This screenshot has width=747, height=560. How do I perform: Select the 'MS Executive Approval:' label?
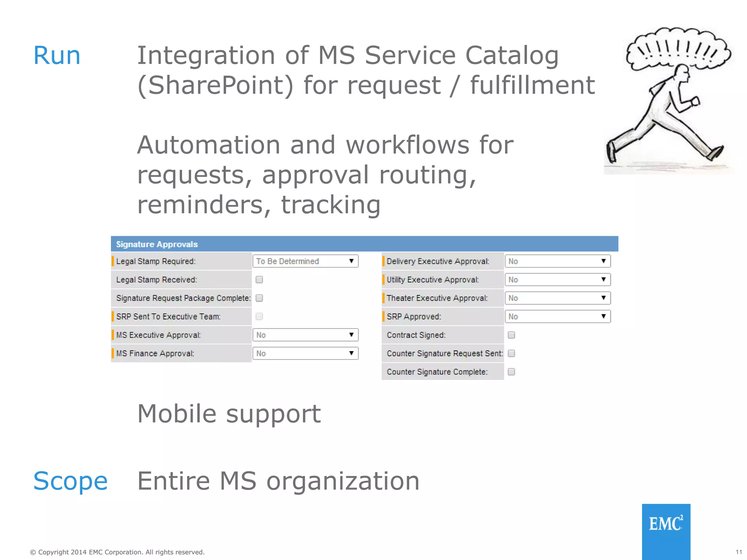click(158, 335)
